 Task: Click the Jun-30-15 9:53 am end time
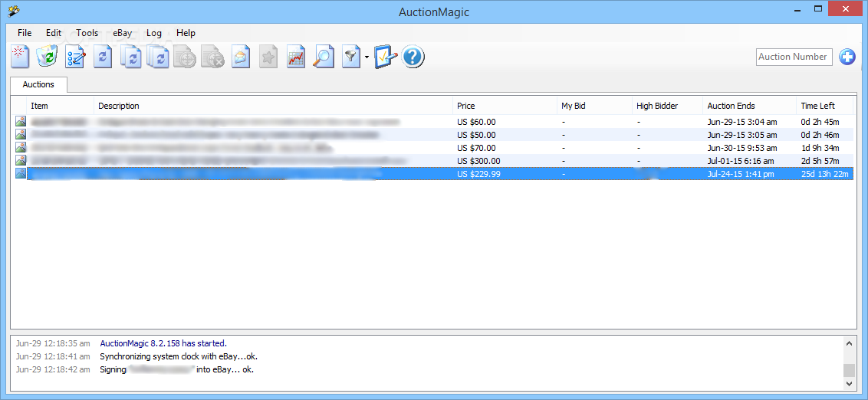click(x=741, y=148)
